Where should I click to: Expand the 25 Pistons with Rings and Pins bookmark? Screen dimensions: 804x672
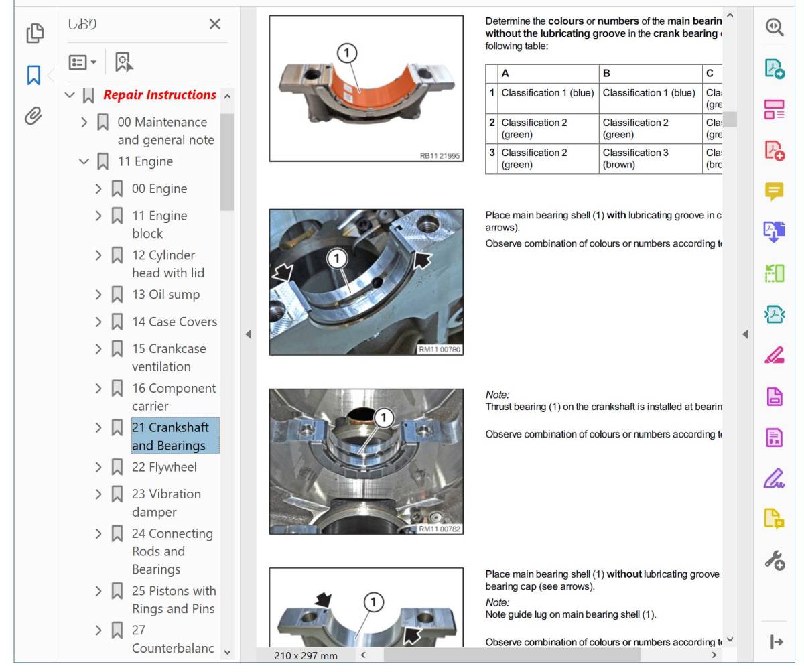(98, 591)
